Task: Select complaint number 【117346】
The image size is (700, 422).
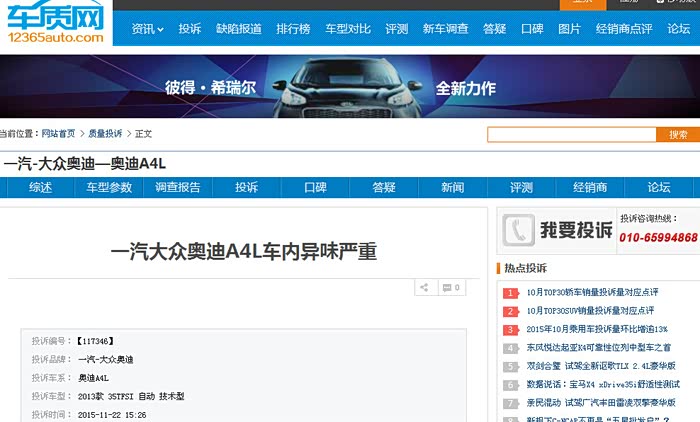Action: pyautogui.click(x=95, y=341)
